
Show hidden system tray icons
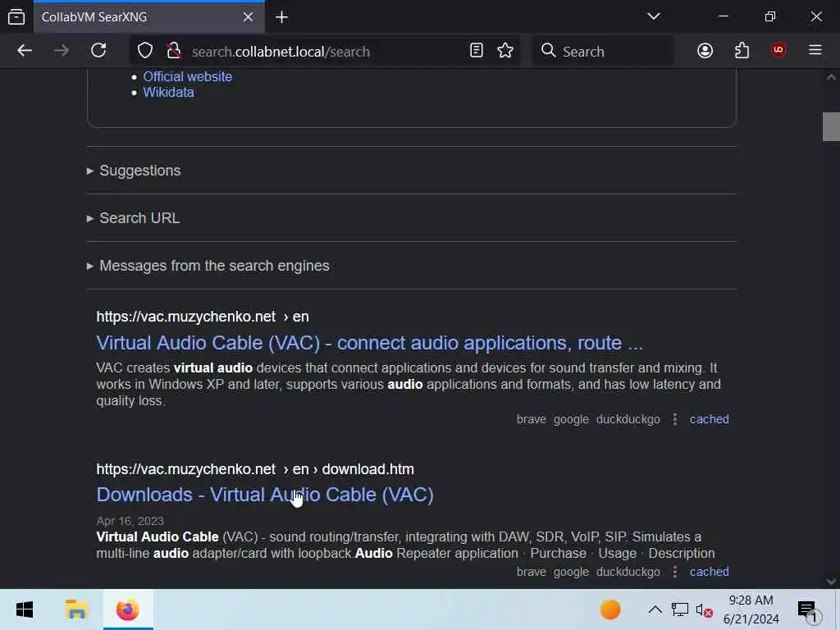(655, 609)
